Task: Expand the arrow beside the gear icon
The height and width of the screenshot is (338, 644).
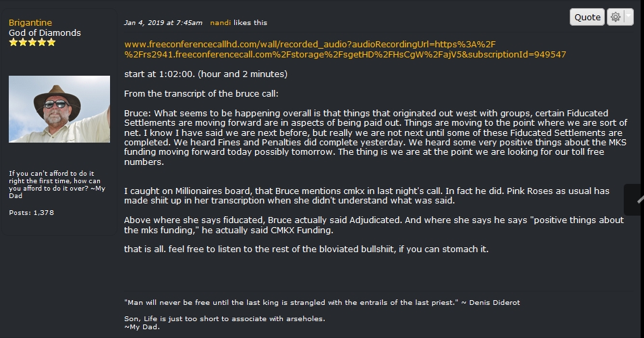Action: click(628, 17)
